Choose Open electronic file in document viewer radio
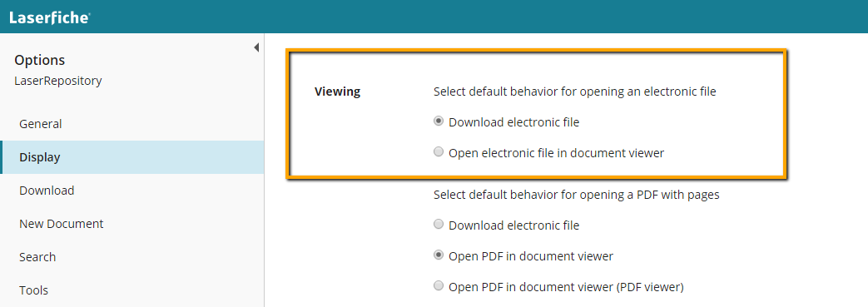868x307 pixels. [x=439, y=151]
